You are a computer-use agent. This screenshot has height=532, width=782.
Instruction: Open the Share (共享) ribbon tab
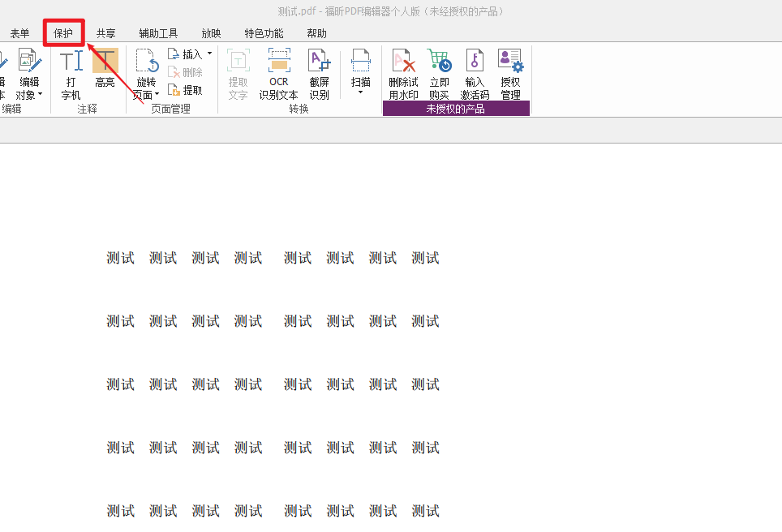(x=105, y=32)
